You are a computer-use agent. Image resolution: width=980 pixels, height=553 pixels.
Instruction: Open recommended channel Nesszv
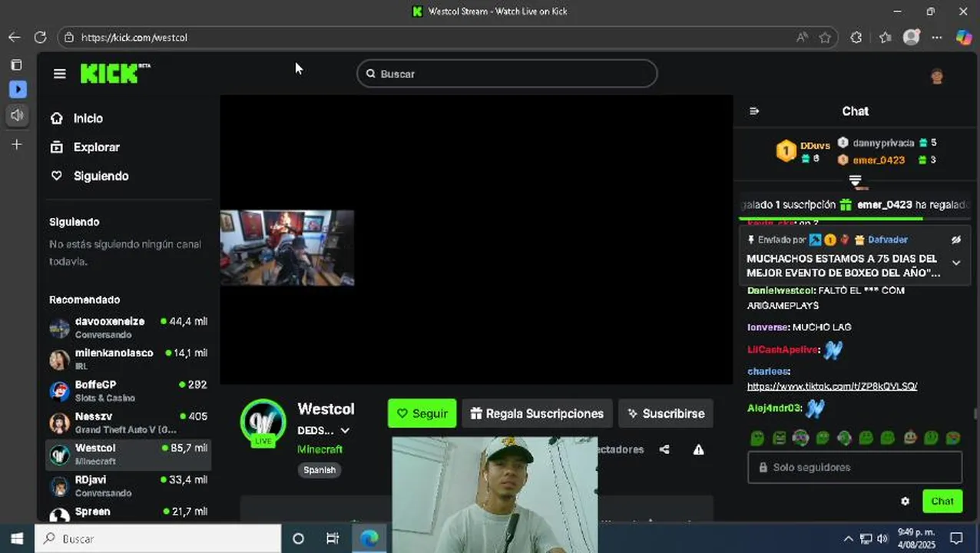(x=128, y=422)
